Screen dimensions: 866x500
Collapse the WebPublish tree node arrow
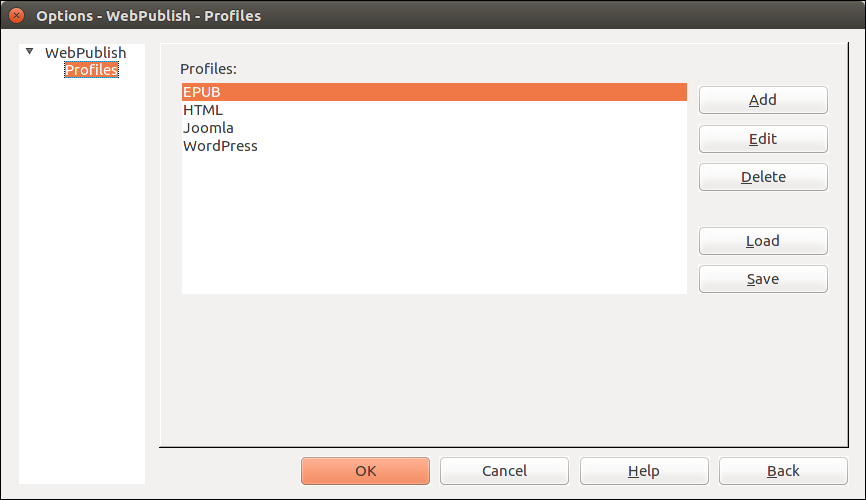coord(30,51)
